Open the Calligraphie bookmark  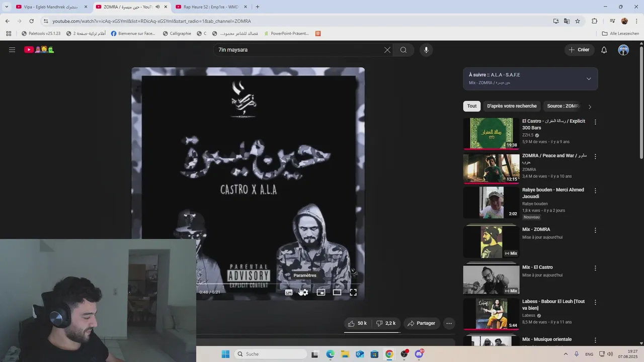click(x=177, y=34)
